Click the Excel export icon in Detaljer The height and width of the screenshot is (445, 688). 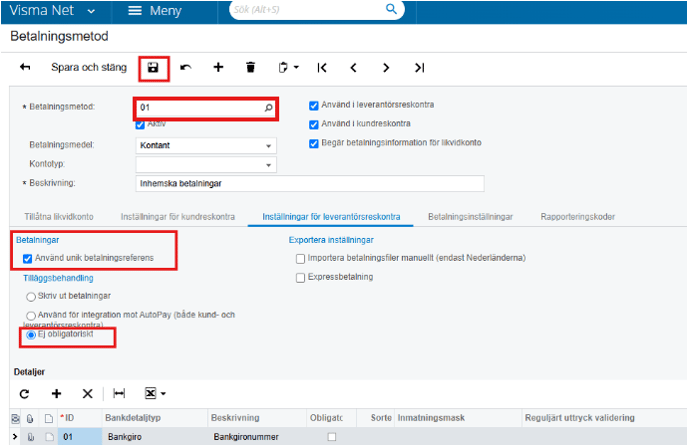150,393
